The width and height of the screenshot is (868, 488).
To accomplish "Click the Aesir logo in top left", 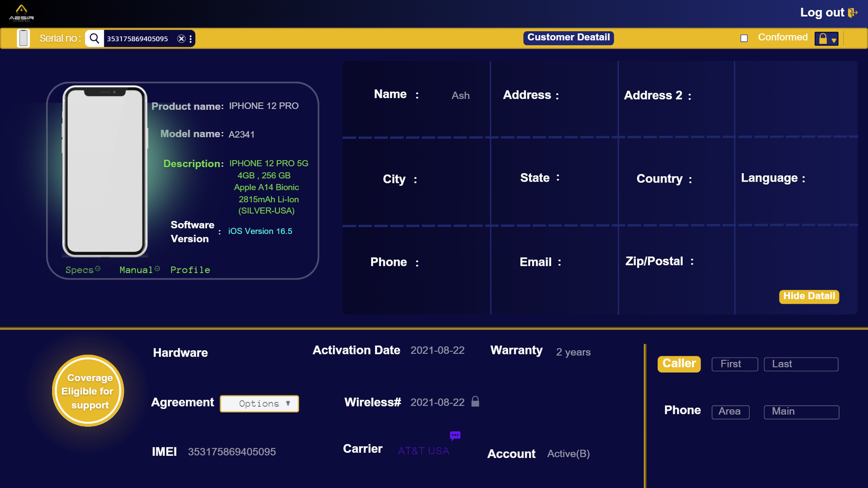I will coord(21,13).
